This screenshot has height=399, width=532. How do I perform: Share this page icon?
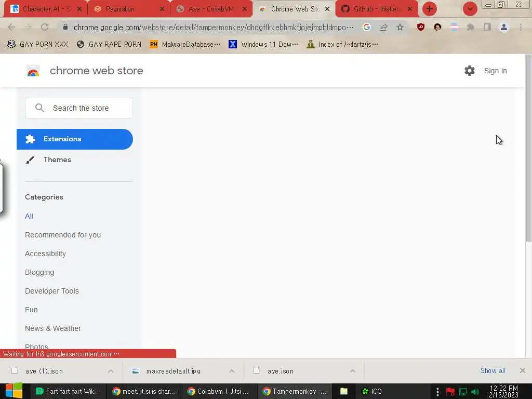pos(383,27)
